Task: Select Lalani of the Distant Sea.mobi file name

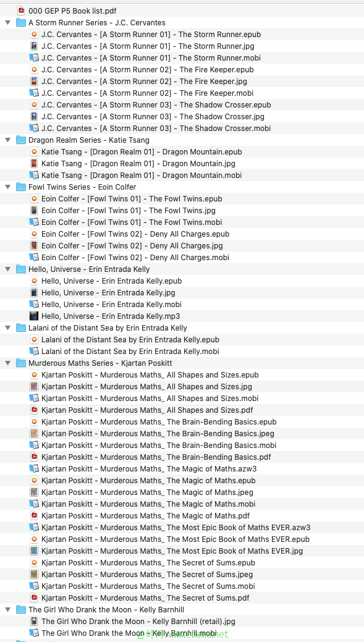Action: (x=130, y=352)
